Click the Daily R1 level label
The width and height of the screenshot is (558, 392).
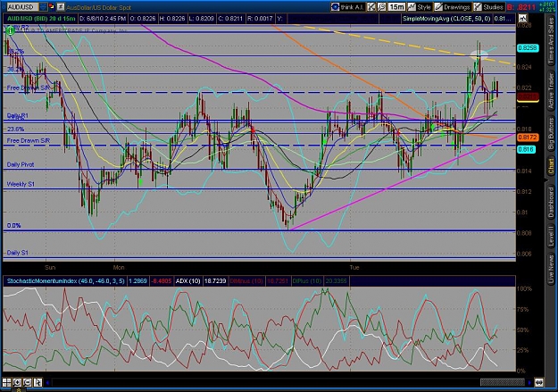pos(18,115)
